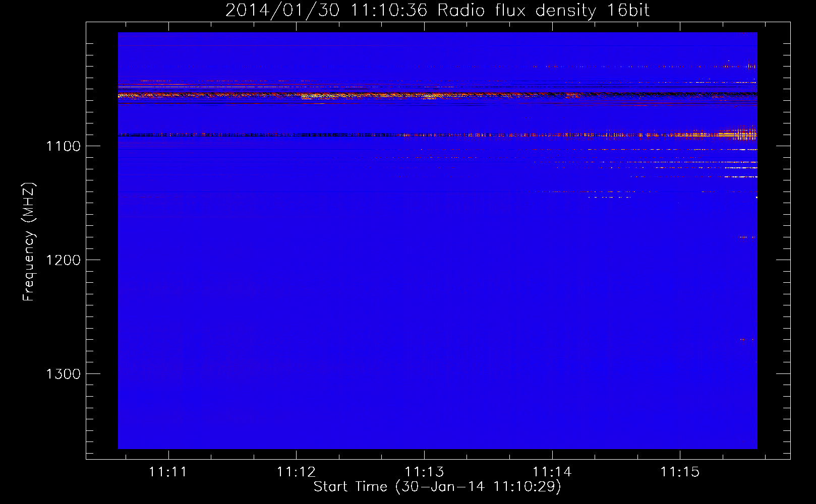Click the 11:11 time tick label

pyautogui.click(x=168, y=472)
